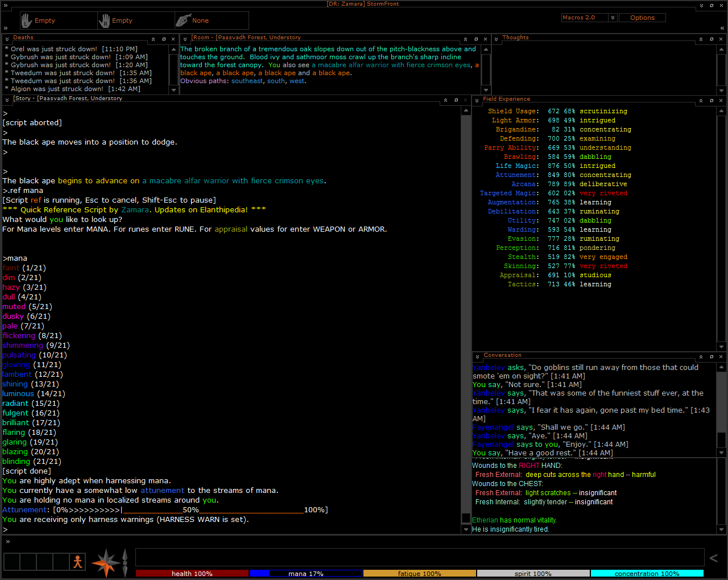728x580 pixels.
Task: Click the cyan concentration 100% bar
Action: coord(647,574)
